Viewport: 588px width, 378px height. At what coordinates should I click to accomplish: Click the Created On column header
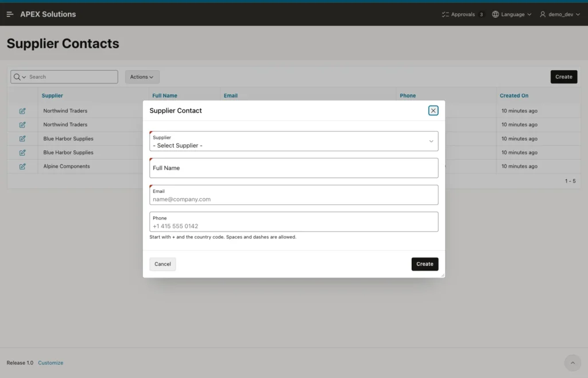pyautogui.click(x=514, y=95)
